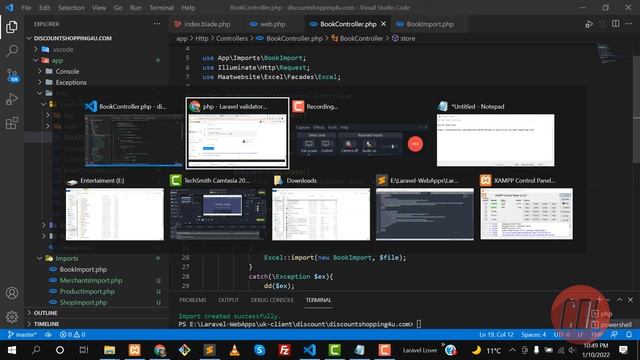Open File Explorer from the taskbar

click(109, 350)
